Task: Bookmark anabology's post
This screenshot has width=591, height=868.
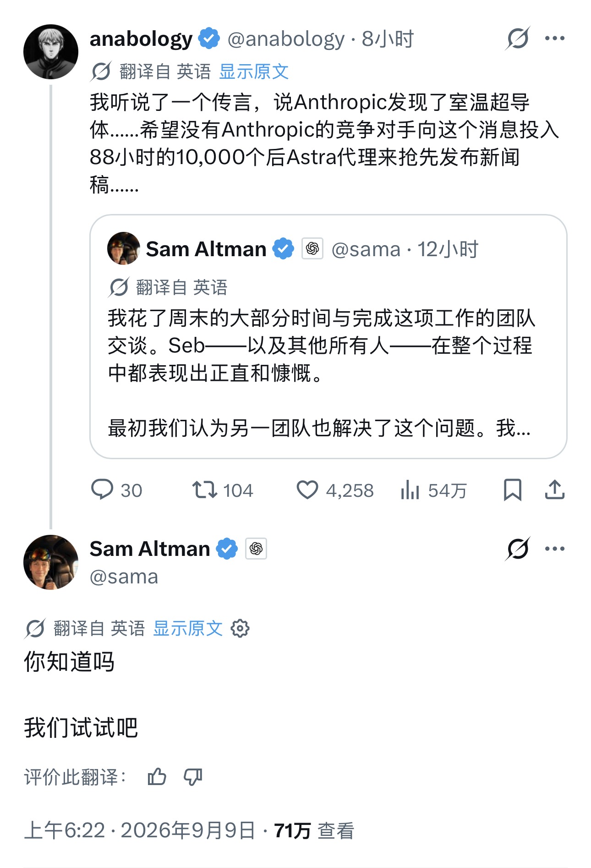Action: tap(512, 490)
